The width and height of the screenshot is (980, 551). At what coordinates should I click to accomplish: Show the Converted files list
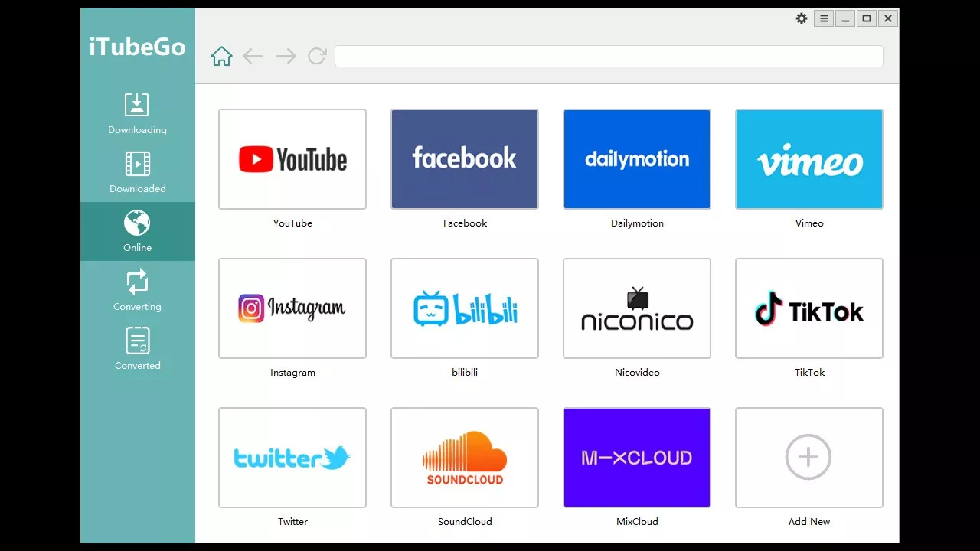(137, 349)
